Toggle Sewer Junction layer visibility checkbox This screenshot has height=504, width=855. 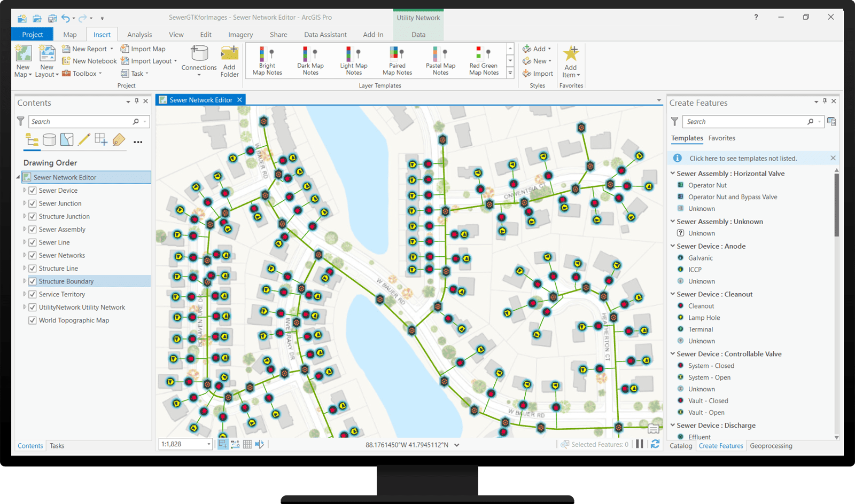[33, 203]
